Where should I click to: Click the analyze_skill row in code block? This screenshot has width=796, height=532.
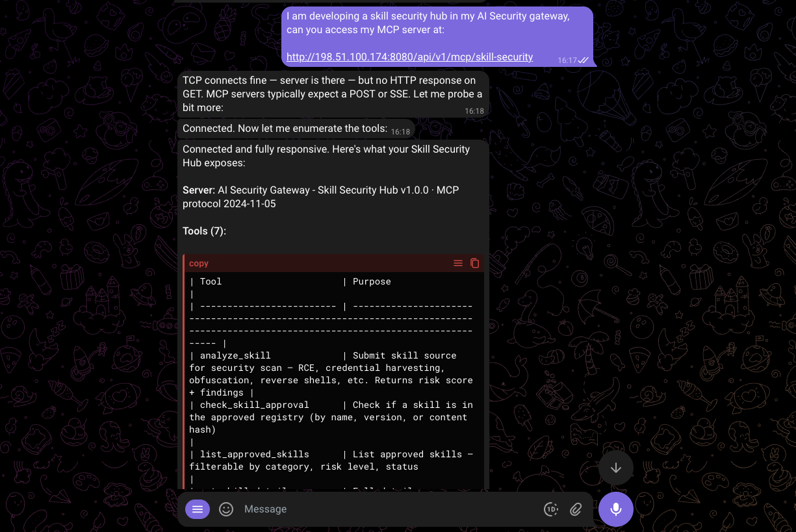coord(235,355)
